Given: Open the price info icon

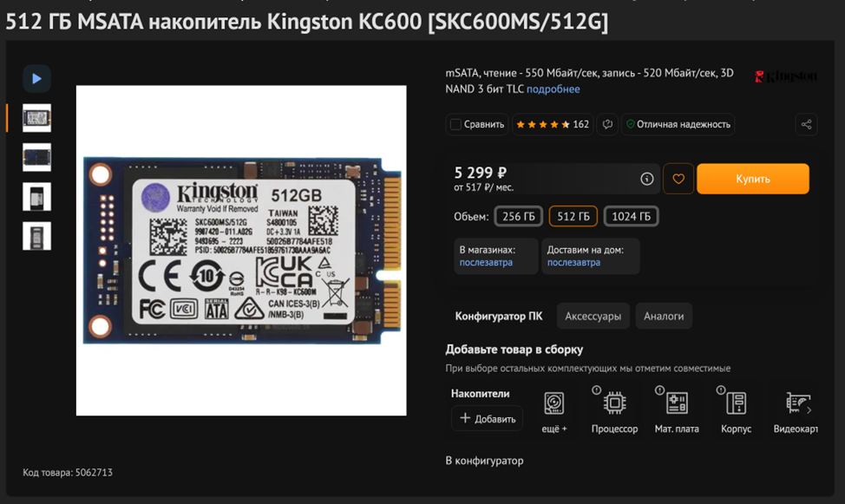Looking at the screenshot, I should [x=646, y=179].
